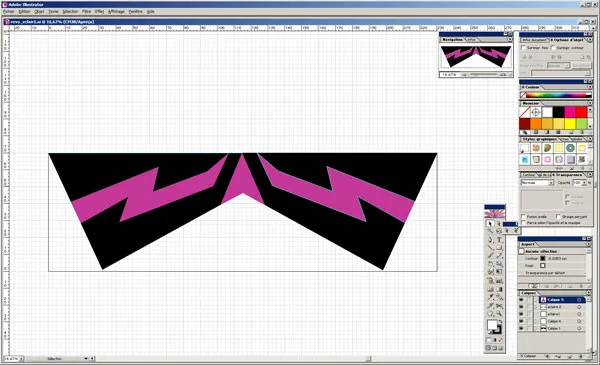Select the Lasso tool

(499, 231)
